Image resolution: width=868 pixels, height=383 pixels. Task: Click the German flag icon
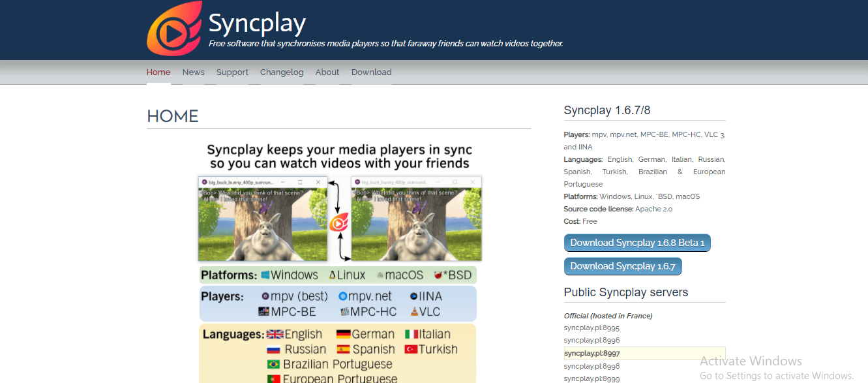tap(344, 334)
